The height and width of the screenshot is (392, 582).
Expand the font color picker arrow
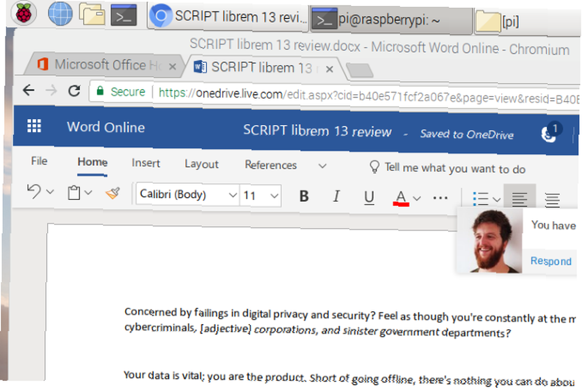click(x=417, y=198)
